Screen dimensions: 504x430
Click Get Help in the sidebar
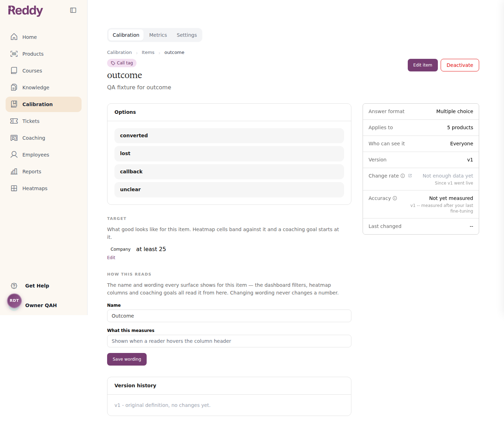(x=37, y=286)
